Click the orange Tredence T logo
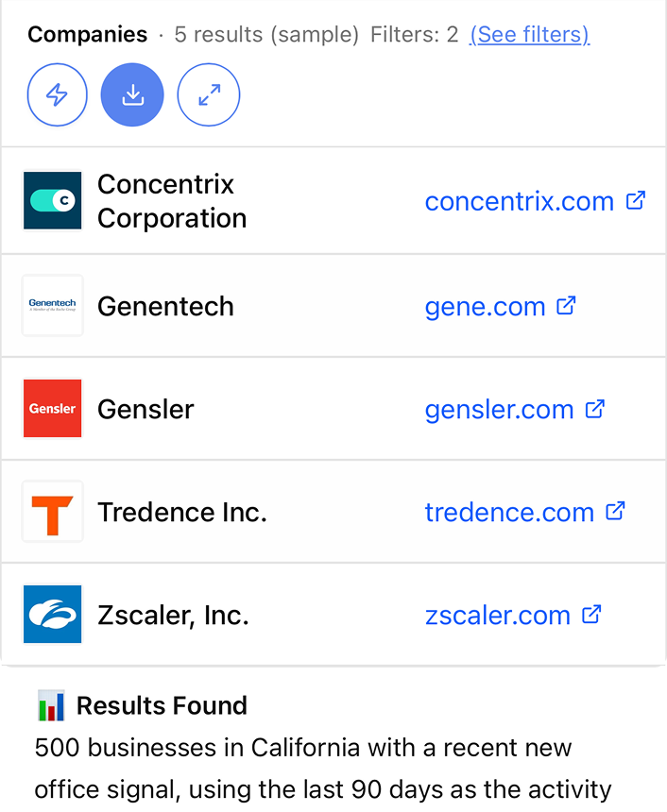667x812 pixels. pyautogui.click(x=53, y=511)
